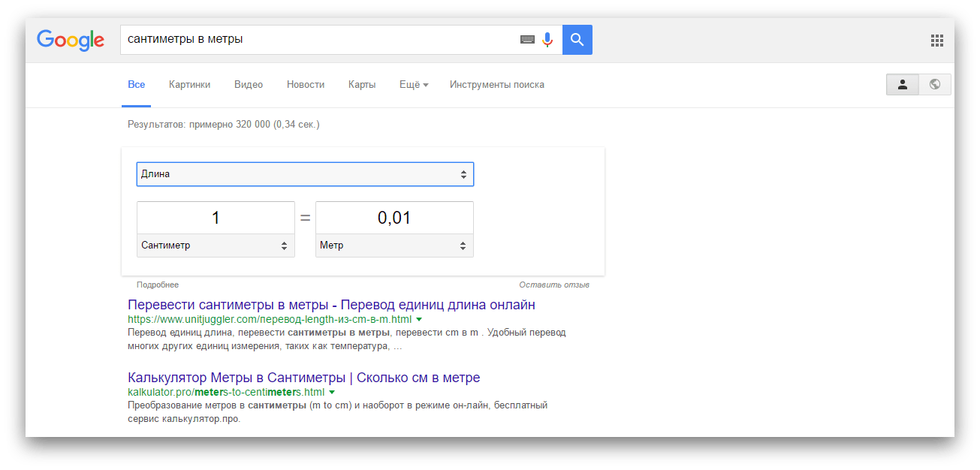
Task: Open Перевести сантиметры в метры result
Action: click(x=331, y=305)
